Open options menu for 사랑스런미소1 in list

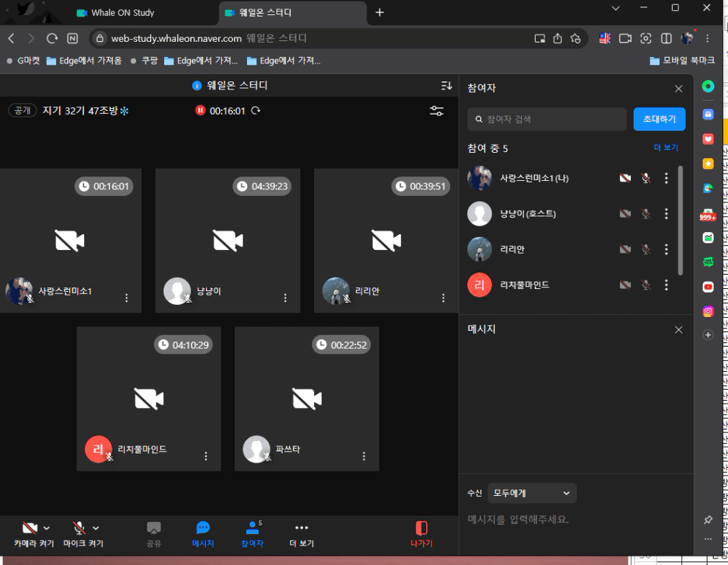click(x=666, y=178)
